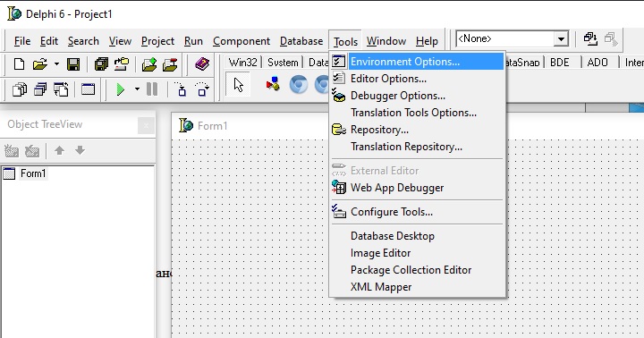This screenshot has width=644, height=338.
Task: Select the Frames component palette icon
Action: click(x=273, y=84)
